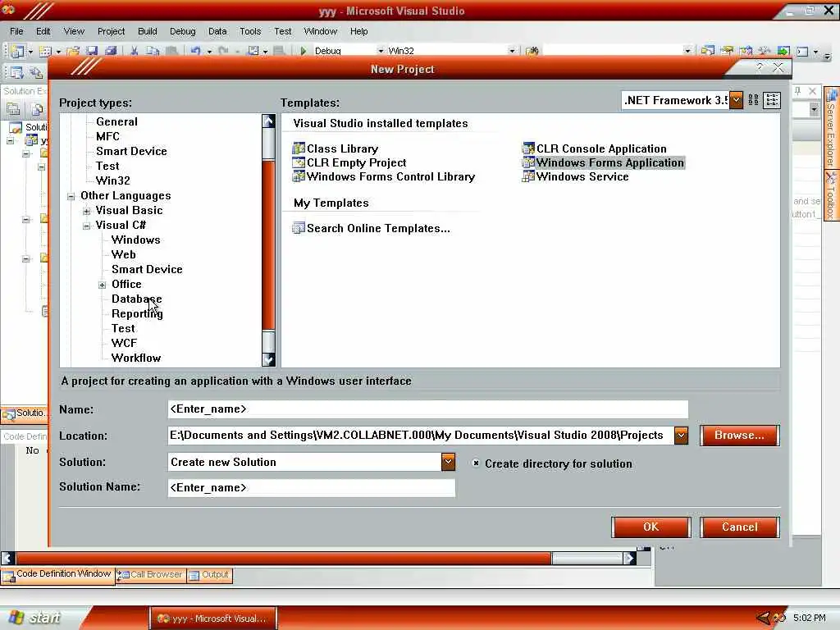Click yyy - Microsoft Visual taskbar button

(213, 619)
